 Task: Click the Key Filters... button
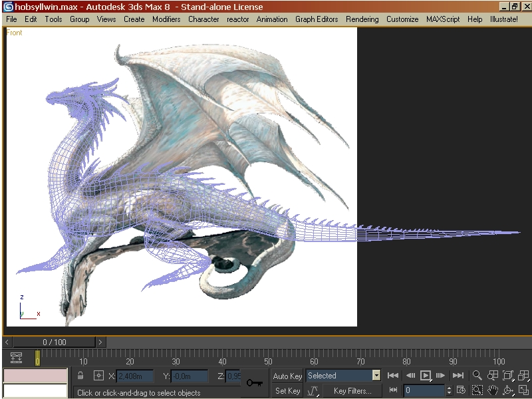[352, 391]
